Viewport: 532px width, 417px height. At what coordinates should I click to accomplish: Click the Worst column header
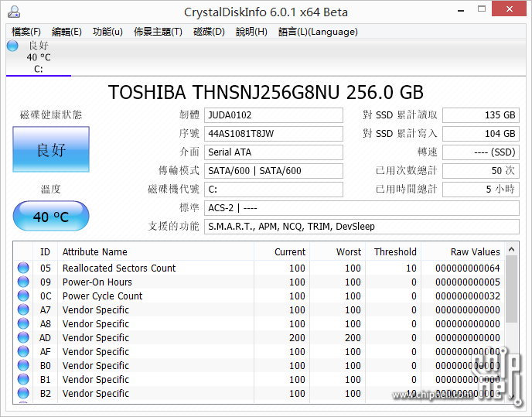pos(337,251)
